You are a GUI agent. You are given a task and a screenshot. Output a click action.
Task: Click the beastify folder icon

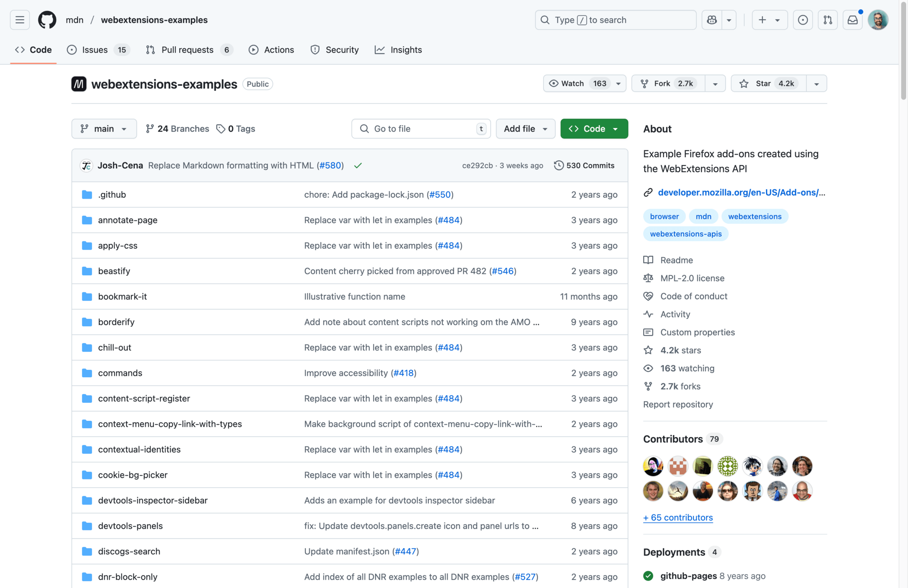click(x=87, y=271)
